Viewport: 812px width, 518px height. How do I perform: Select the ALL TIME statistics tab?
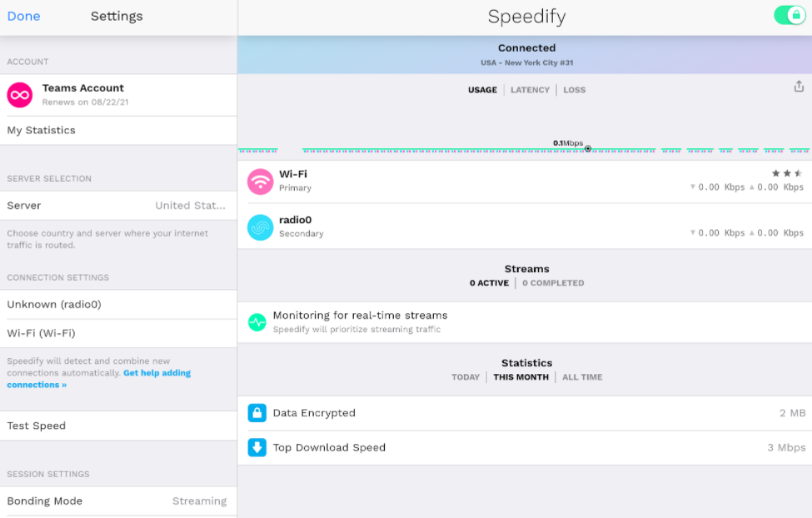pyautogui.click(x=581, y=376)
